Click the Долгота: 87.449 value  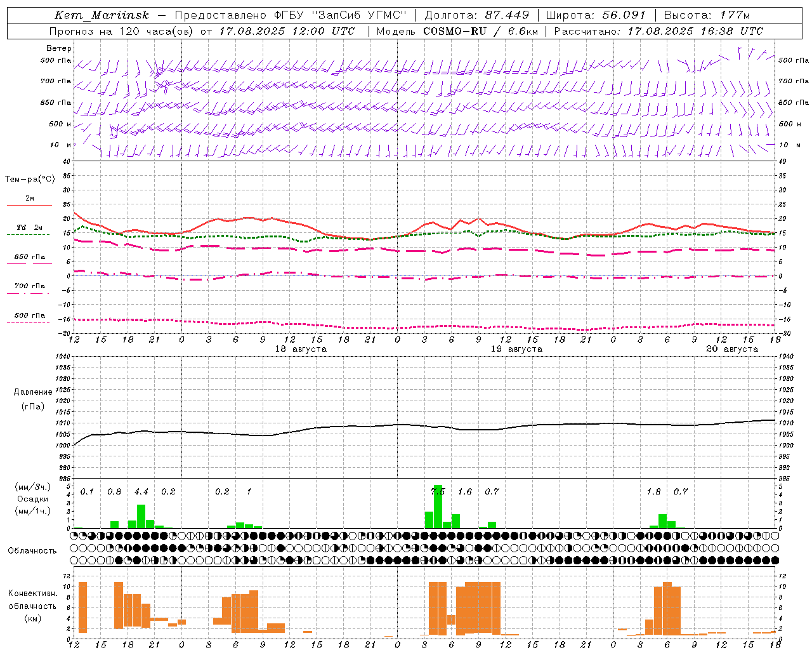click(477, 15)
